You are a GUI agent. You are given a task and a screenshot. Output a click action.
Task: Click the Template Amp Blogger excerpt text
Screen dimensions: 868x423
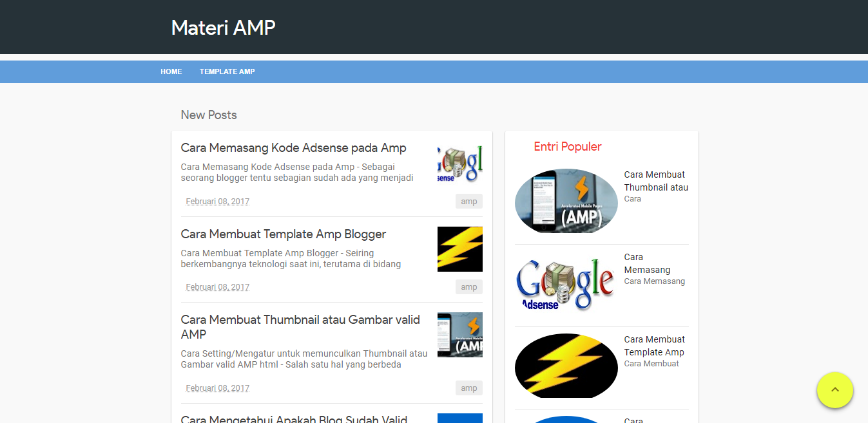click(x=291, y=258)
